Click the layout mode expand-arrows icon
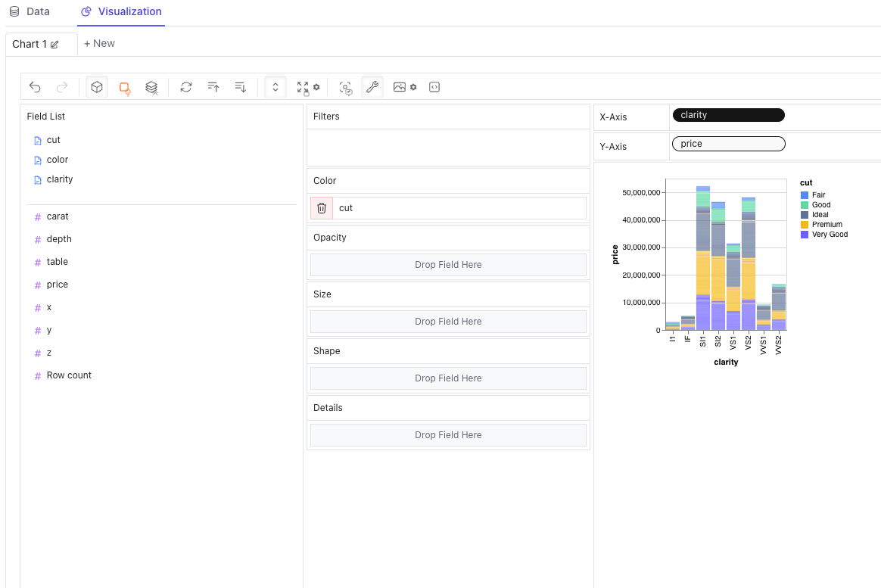 303,88
